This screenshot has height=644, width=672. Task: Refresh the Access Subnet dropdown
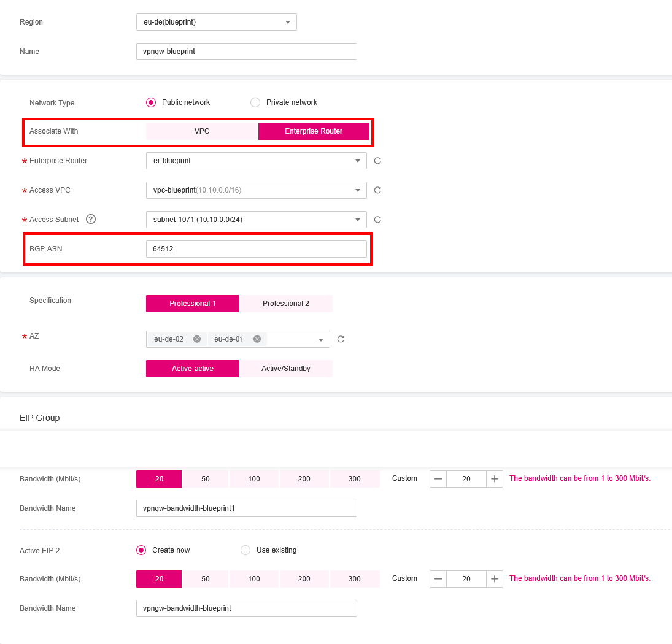377,220
